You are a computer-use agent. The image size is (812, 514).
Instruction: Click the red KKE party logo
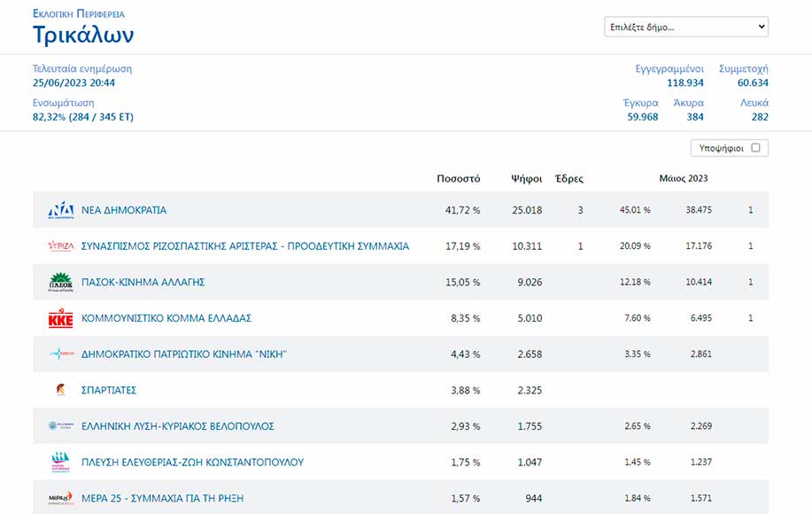point(60,318)
